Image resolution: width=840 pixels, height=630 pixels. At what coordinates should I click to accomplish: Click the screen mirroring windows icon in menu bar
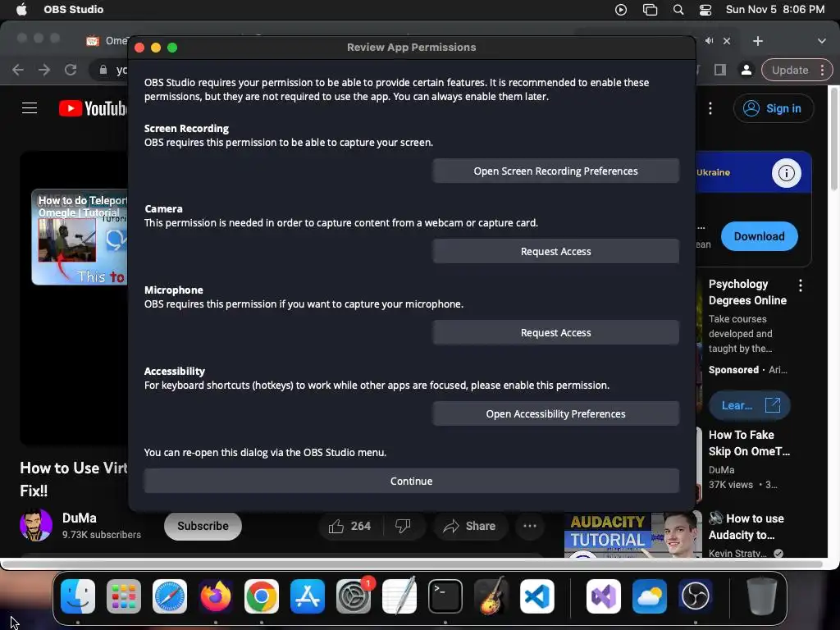650,10
